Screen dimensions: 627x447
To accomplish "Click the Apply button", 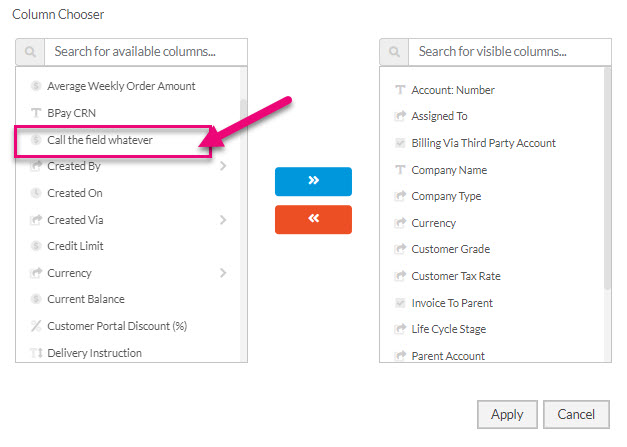I will click(507, 415).
